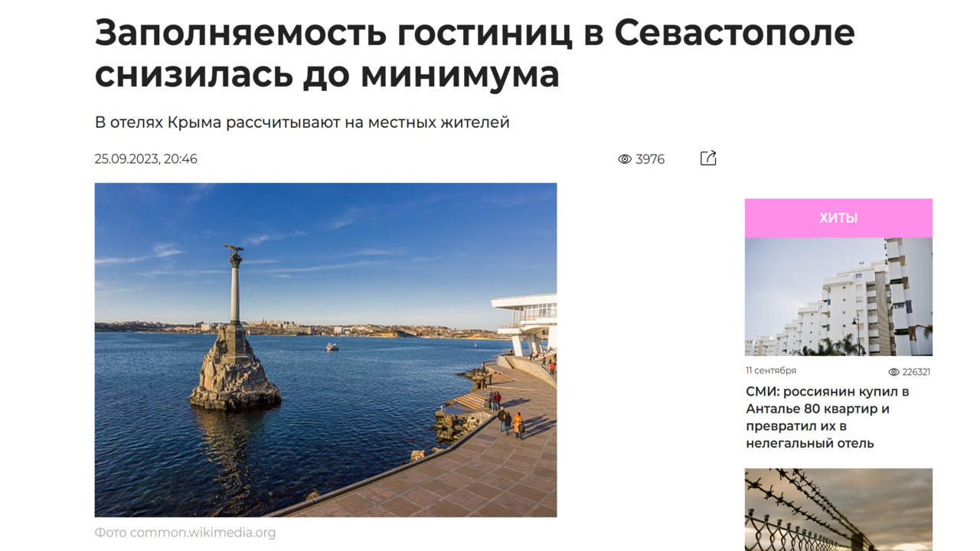This screenshot has width=980, height=551.
Task: Click the 3976 view count number
Action: (650, 159)
